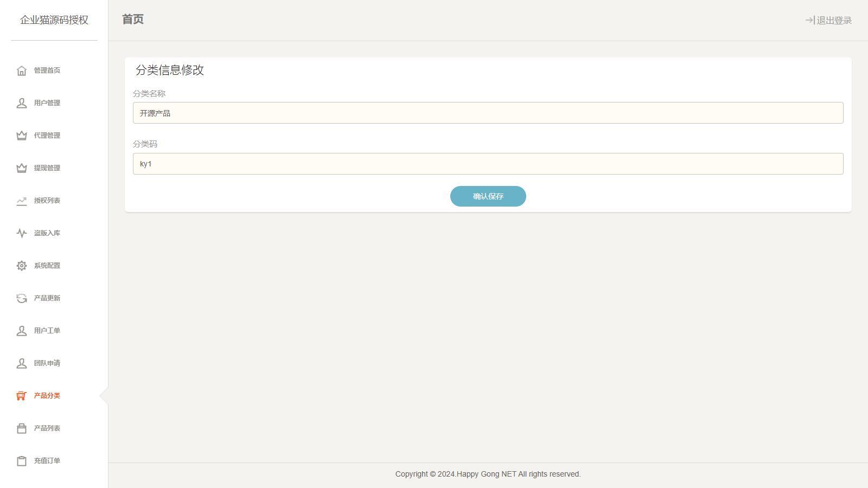Click the refresh icon beside 产品更新
This screenshot has width=868, height=488.
click(x=22, y=298)
